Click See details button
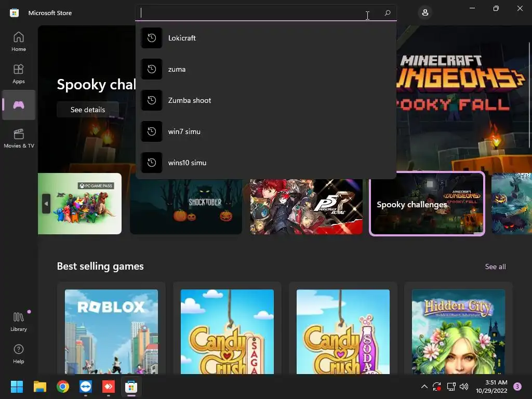The image size is (532, 399). (88, 110)
